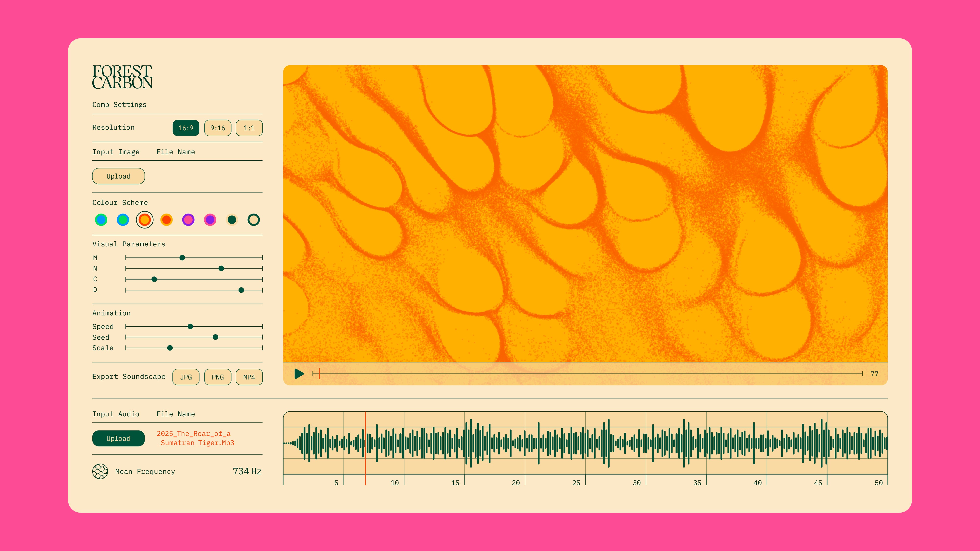
Task: Export soundscape as MP4
Action: click(249, 377)
